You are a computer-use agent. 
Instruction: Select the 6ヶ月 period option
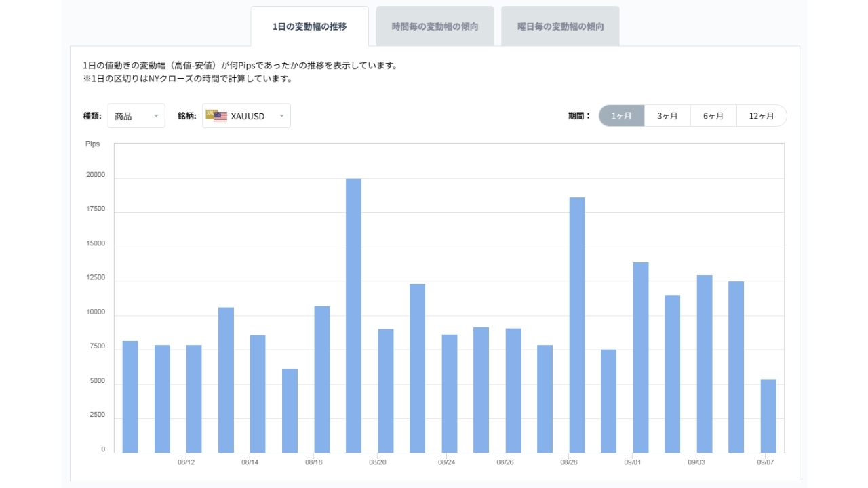click(x=713, y=116)
